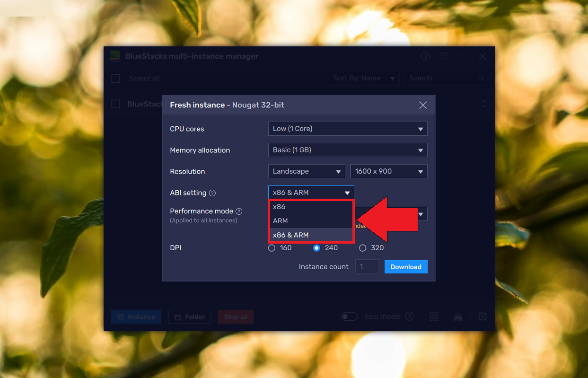Click the help icon beside Performance mode

tap(238, 211)
